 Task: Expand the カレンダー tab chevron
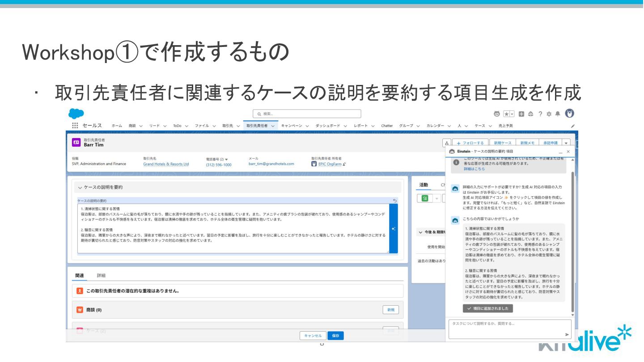pyautogui.click(x=449, y=126)
